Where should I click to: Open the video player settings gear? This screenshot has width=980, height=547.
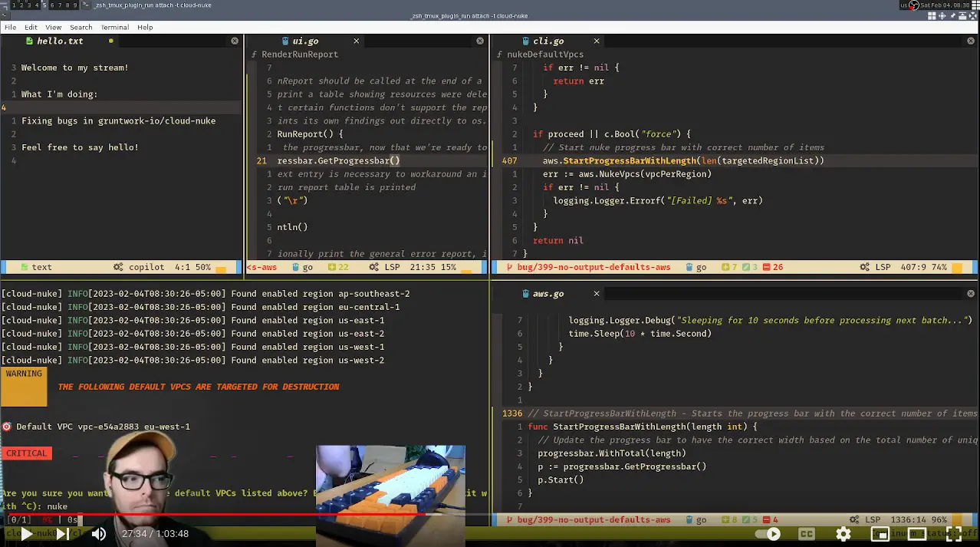tap(844, 534)
